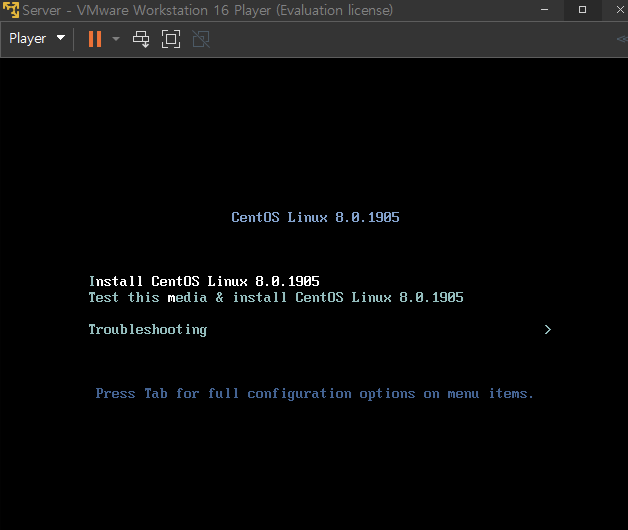The width and height of the screenshot is (628, 530).
Task: Click the disabled Unity mode icon
Action: click(x=201, y=39)
